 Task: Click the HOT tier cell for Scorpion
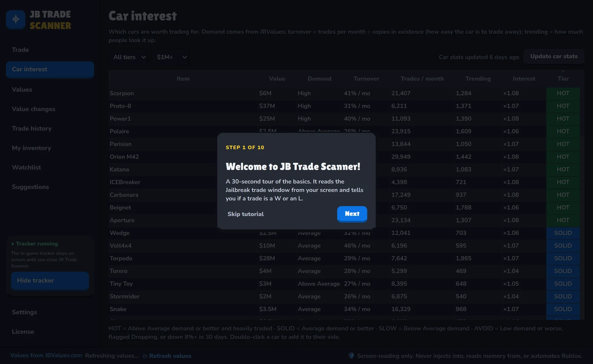coord(563,93)
